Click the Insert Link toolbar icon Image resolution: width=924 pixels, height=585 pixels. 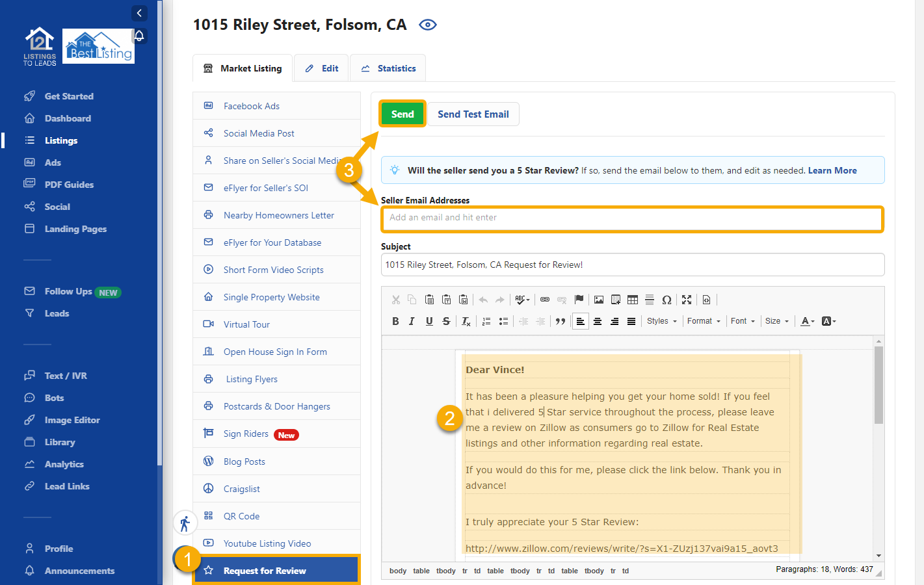pyautogui.click(x=545, y=300)
